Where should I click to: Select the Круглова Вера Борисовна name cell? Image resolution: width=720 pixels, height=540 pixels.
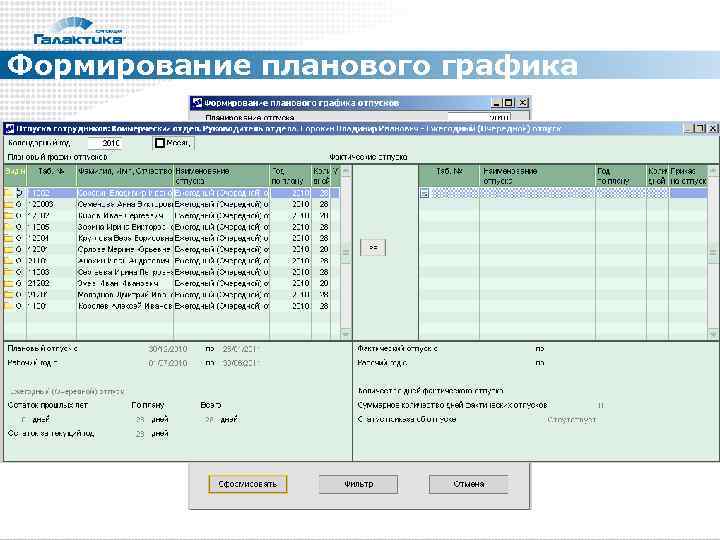125,238
